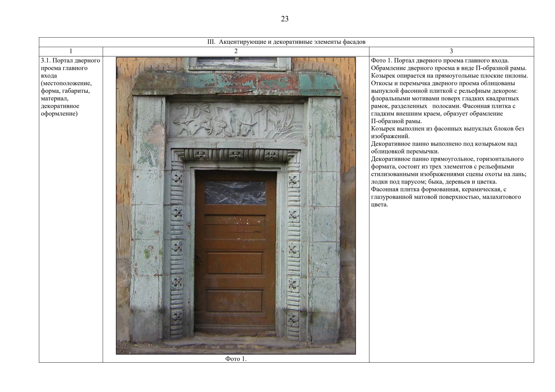Click column header cell '3'
The width and height of the screenshot is (555, 392).
tap(451, 51)
